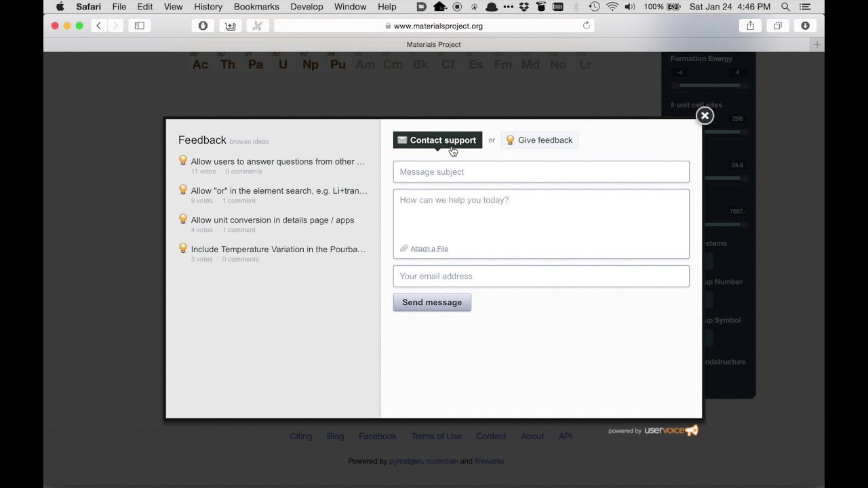
Task: Click the Send message button
Action: (x=432, y=302)
